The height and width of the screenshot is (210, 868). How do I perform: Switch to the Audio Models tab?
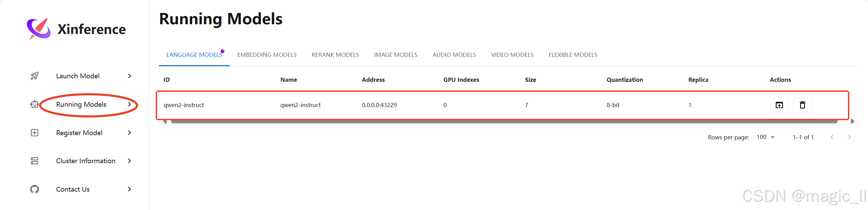(x=454, y=55)
